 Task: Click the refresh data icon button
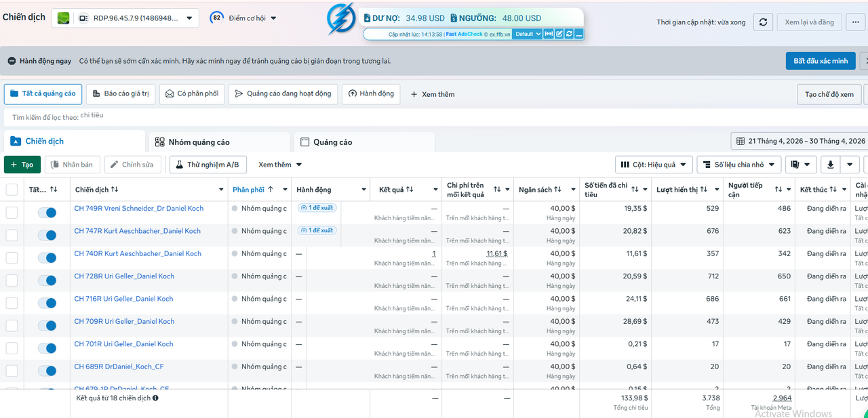point(763,22)
